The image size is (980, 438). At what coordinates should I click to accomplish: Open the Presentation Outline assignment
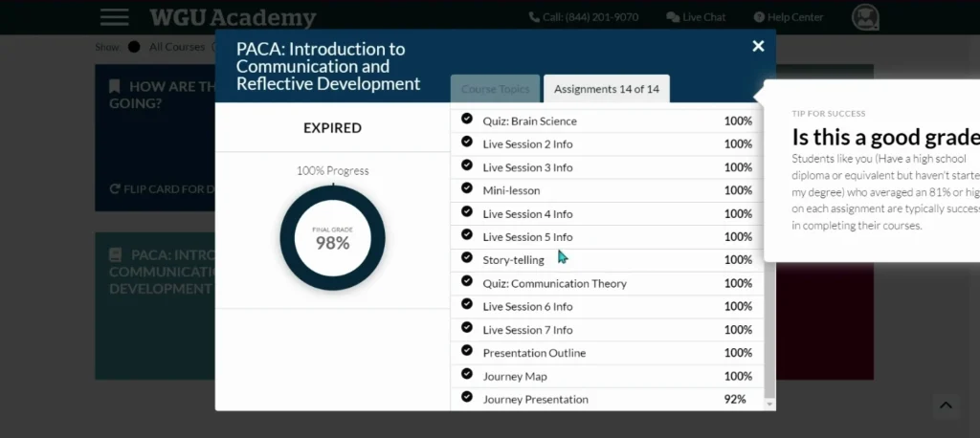point(534,353)
